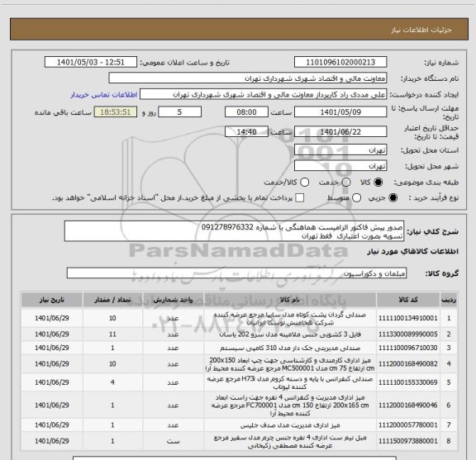Click price validity time 14:40
476x460 pixels.
click(x=246, y=131)
